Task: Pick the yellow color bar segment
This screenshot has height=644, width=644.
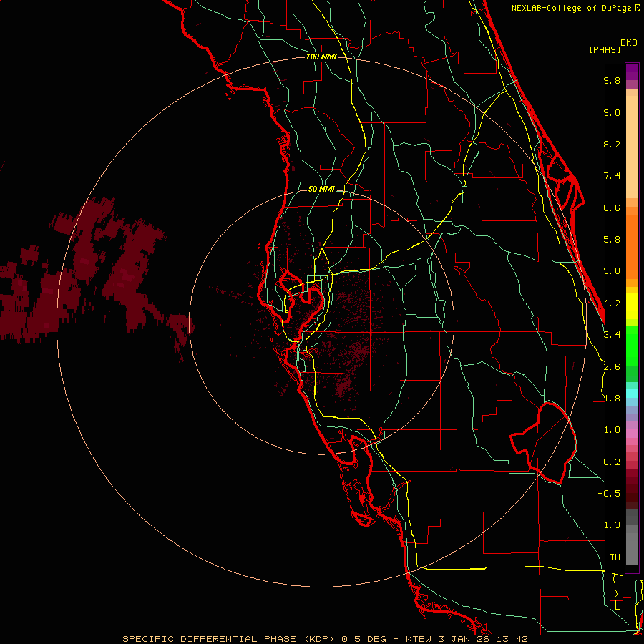Action: [x=632, y=306]
